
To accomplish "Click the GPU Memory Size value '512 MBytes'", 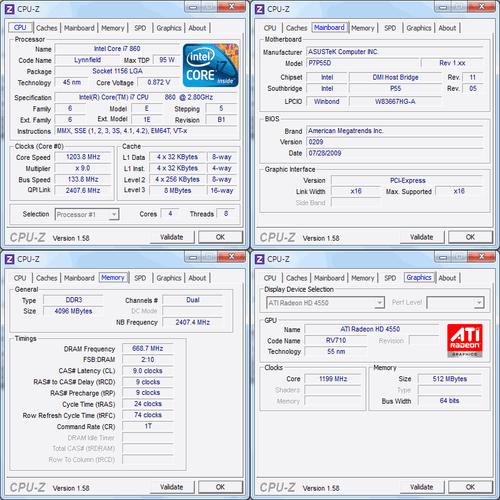I will [450, 379].
